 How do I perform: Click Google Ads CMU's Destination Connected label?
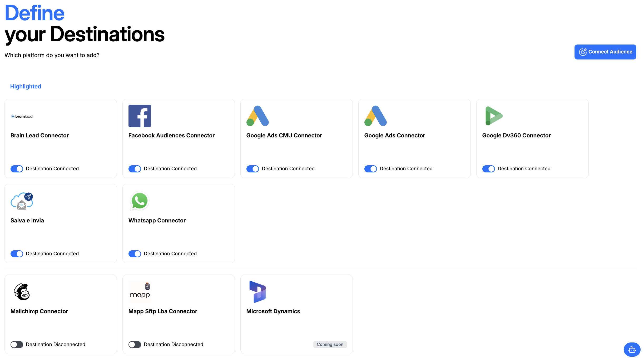[288, 168]
